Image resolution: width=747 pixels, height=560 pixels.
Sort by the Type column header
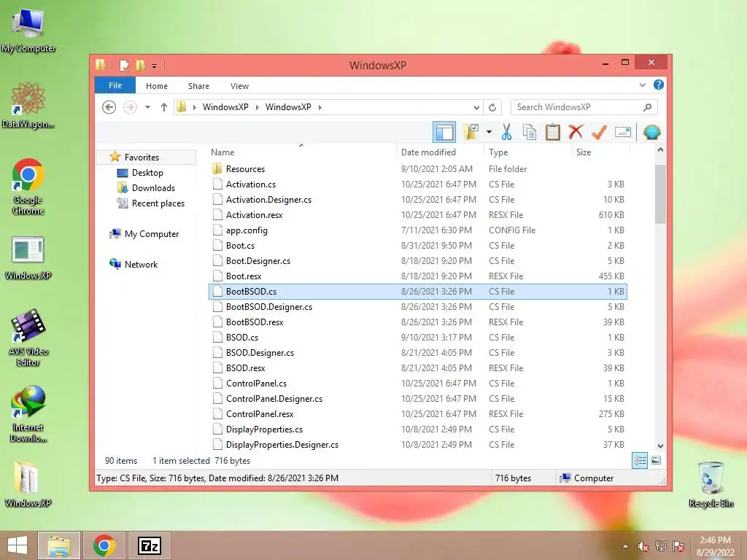click(527, 152)
